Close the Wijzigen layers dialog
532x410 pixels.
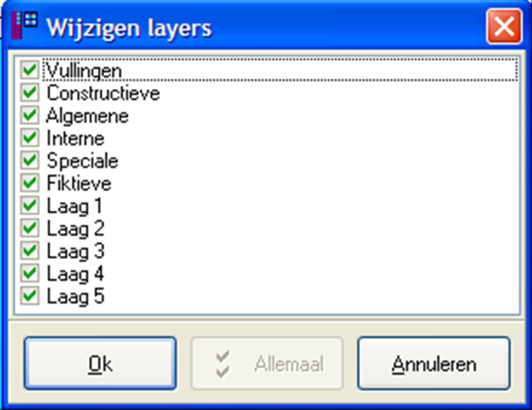pos(504,27)
